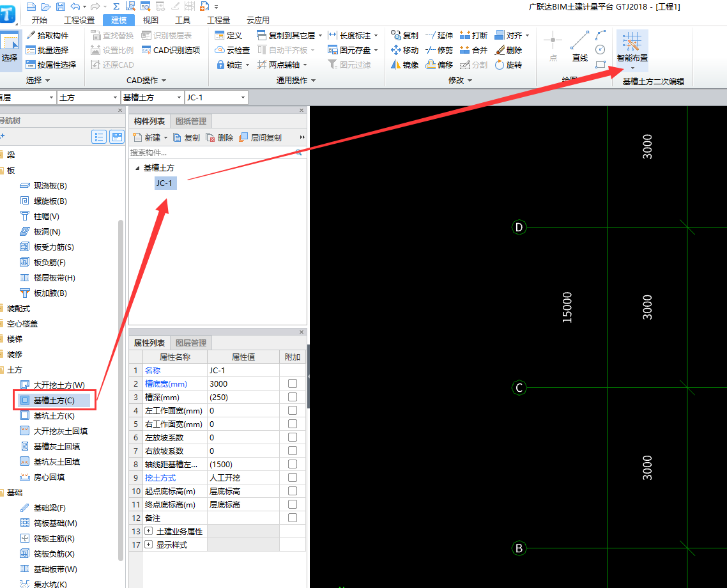Open the 定义 define tool
The image size is (727, 588).
[228, 35]
